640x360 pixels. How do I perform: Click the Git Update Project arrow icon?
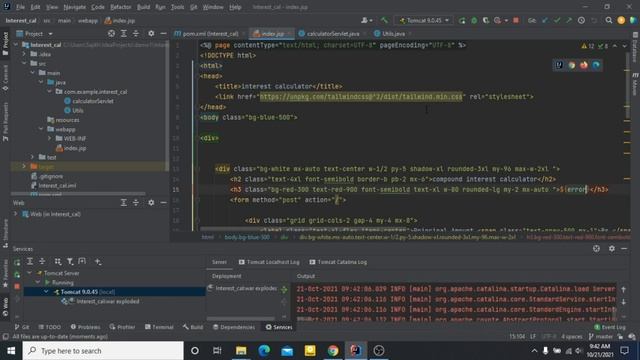pyautogui.click(x=545, y=20)
